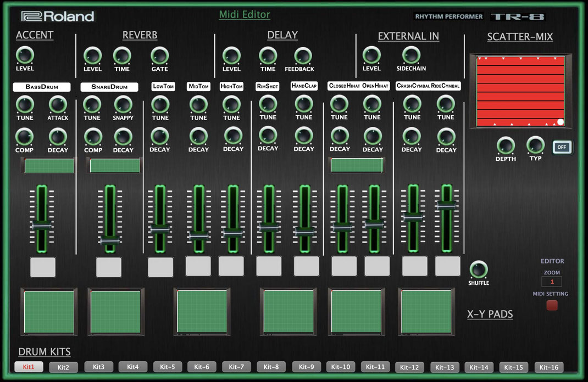Click the External In LEVEL knob

[371, 55]
